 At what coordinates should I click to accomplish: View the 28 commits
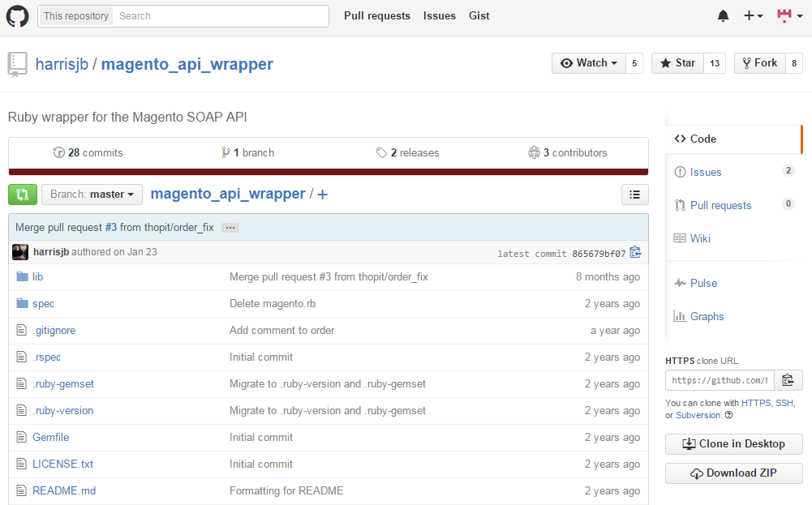pos(88,152)
